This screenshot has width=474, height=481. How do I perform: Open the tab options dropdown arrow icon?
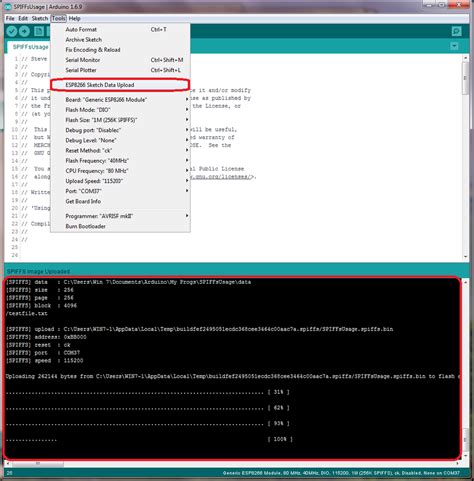pyautogui.click(x=454, y=46)
